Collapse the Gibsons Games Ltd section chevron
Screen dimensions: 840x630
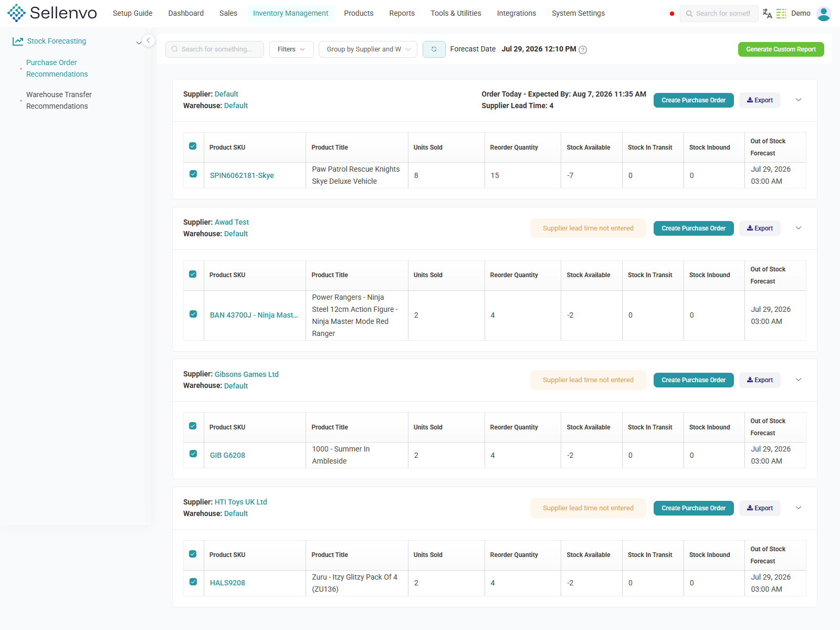[x=799, y=380]
